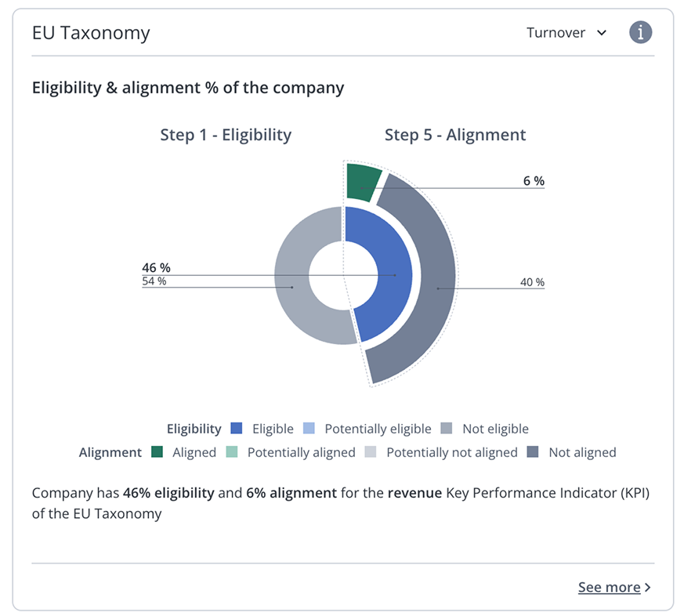Click the Potentially not aligned legend swatch
The height and width of the screenshot is (616, 684).
click(371, 452)
